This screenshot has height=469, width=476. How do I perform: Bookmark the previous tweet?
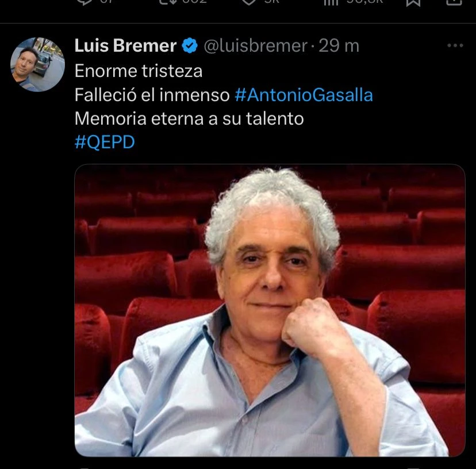point(413,3)
